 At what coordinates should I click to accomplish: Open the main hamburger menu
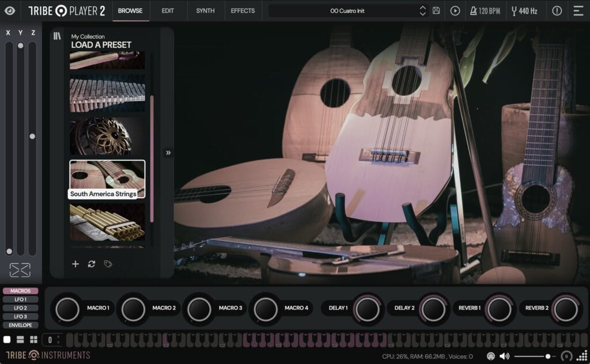pyautogui.click(x=578, y=11)
